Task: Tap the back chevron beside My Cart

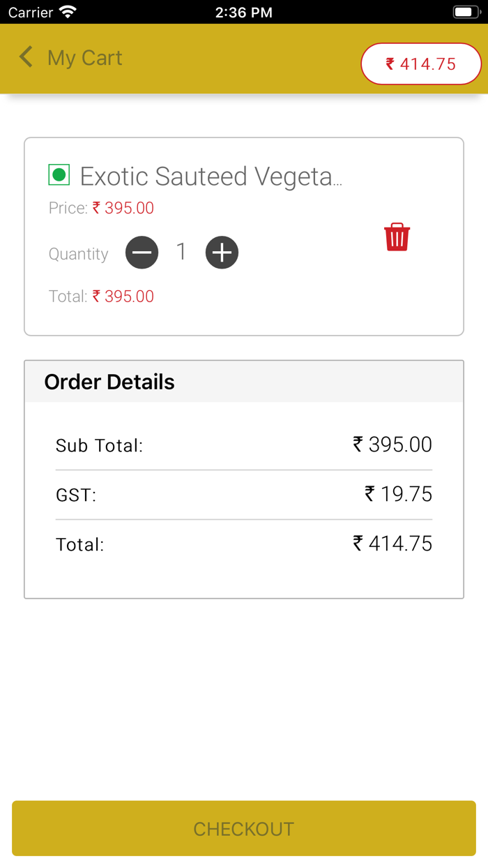Action: [26, 57]
